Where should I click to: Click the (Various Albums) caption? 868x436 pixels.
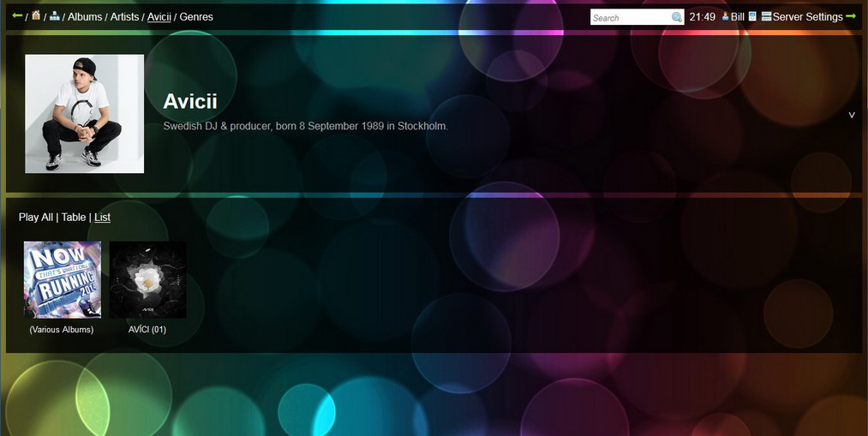click(x=62, y=330)
